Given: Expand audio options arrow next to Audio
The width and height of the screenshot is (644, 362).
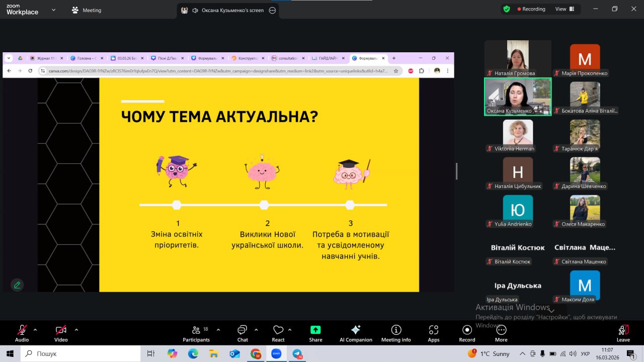Looking at the screenshot, I should 35,330.
